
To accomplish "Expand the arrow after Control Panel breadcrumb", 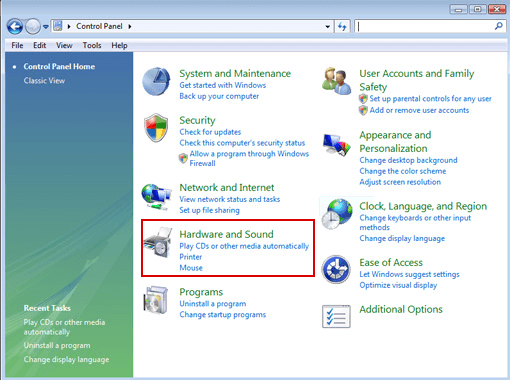I will [130, 26].
